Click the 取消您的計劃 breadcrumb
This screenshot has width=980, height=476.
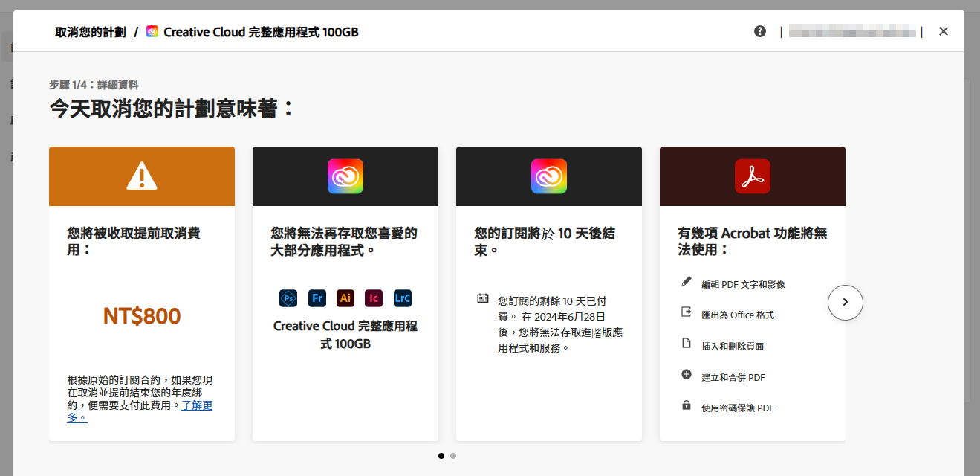pyautogui.click(x=90, y=32)
